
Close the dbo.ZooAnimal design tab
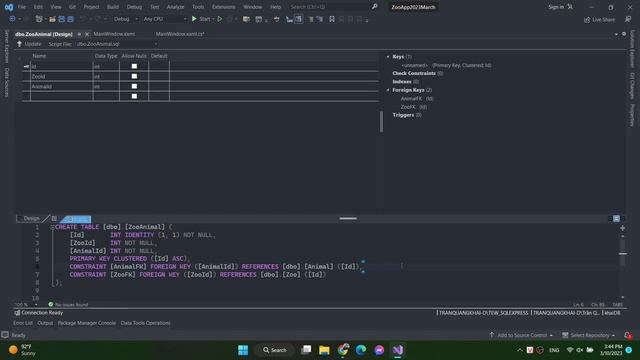[87, 34]
